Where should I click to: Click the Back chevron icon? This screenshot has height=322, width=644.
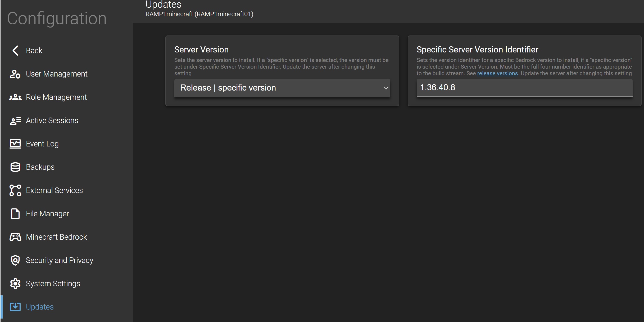click(15, 51)
